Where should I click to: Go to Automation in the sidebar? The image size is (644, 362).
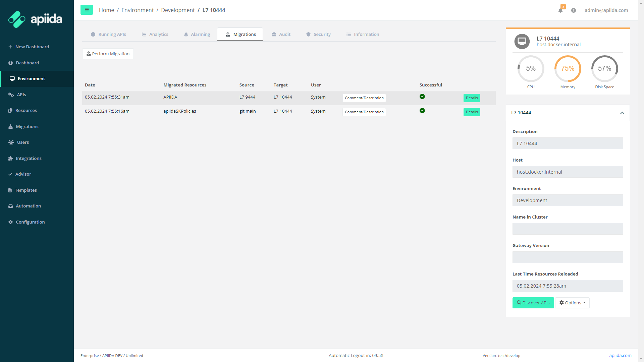tap(28, 206)
